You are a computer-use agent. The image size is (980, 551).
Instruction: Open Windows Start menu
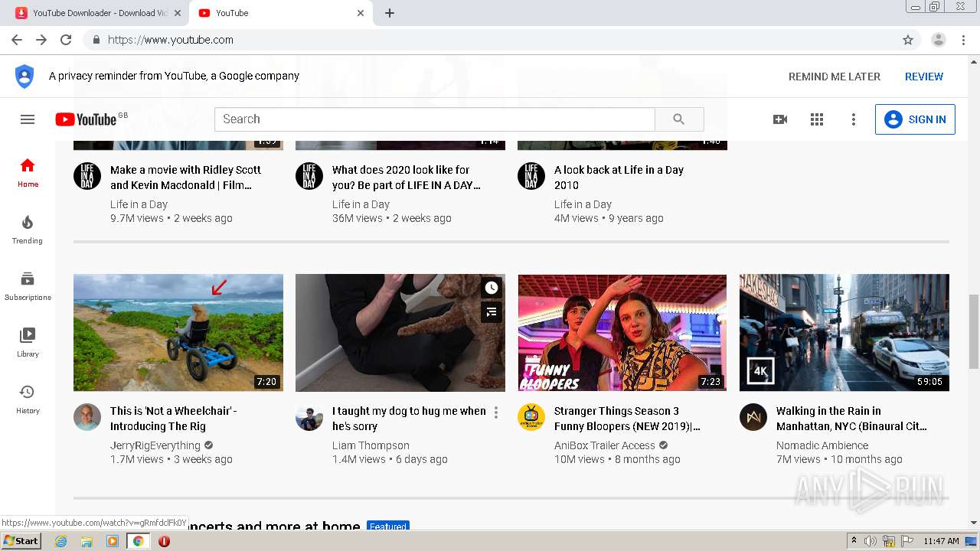click(x=21, y=540)
